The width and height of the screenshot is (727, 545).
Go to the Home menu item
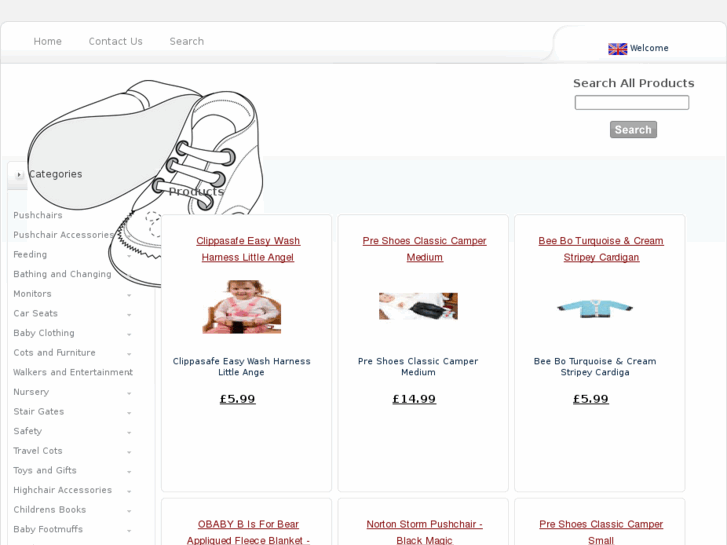(x=48, y=41)
